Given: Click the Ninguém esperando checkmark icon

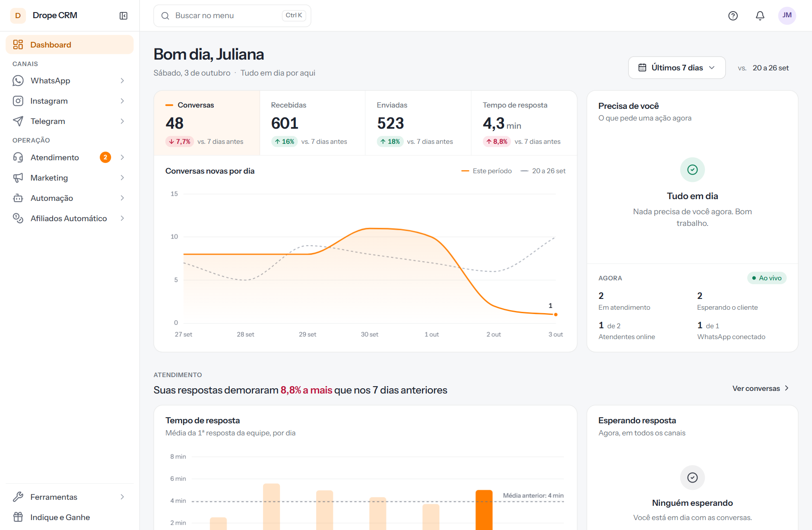Looking at the screenshot, I should coord(692,477).
